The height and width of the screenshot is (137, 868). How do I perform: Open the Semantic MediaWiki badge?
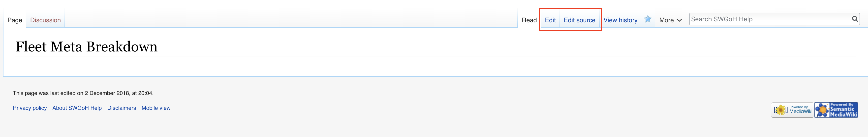[x=836, y=110]
